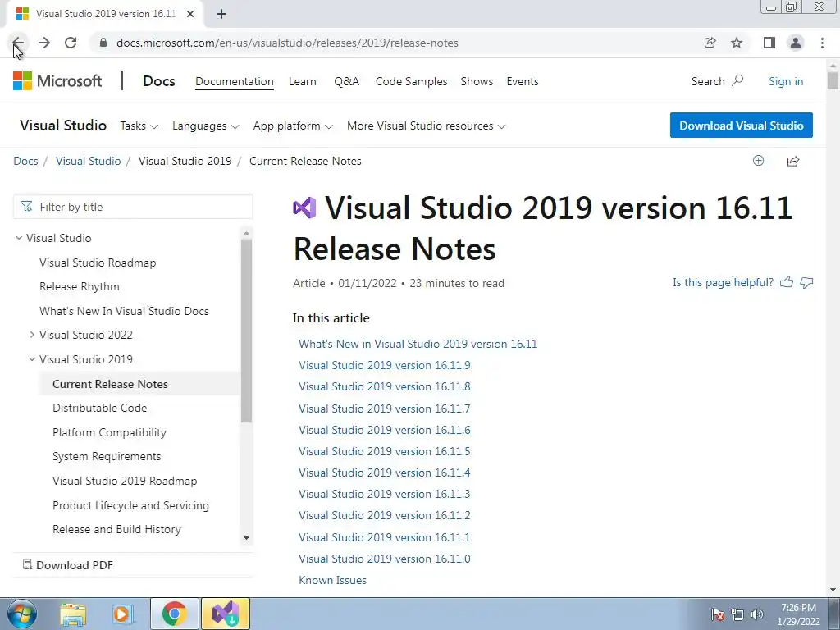Click the Sign in link

[x=786, y=81]
